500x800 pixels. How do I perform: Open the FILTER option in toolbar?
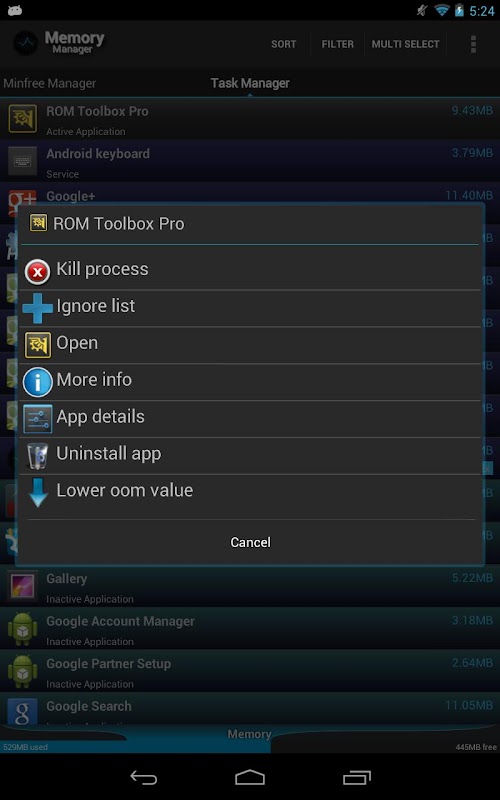tap(337, 44)
